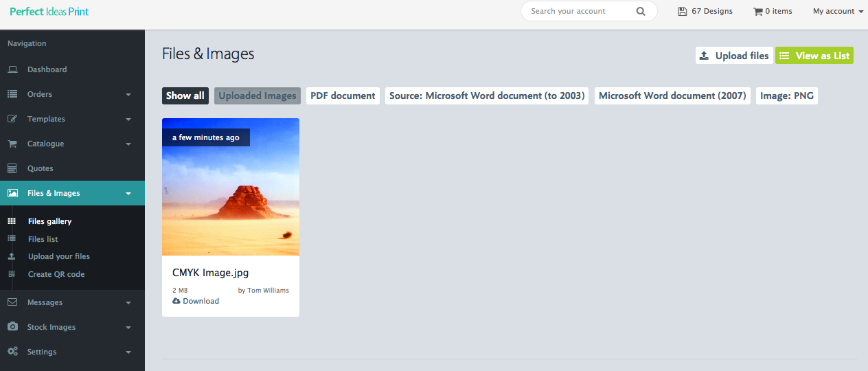Click the Files & Images picture icon

[x=12, y=193]
